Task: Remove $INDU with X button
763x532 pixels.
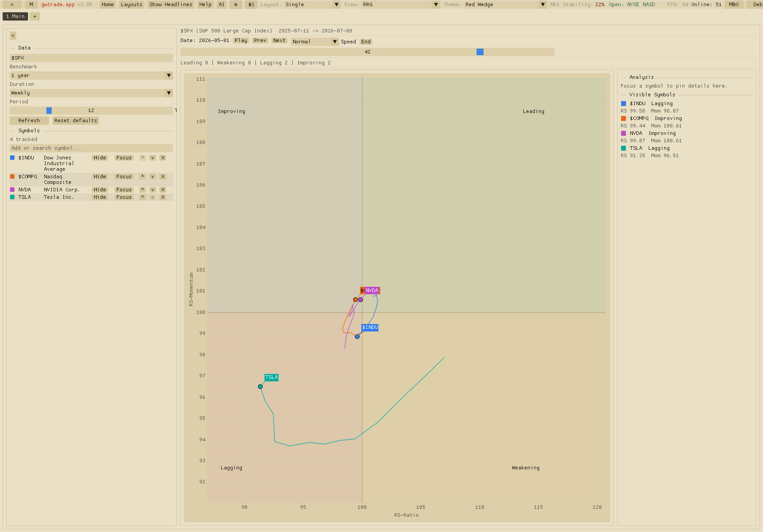Action: [x=162, y=158]
